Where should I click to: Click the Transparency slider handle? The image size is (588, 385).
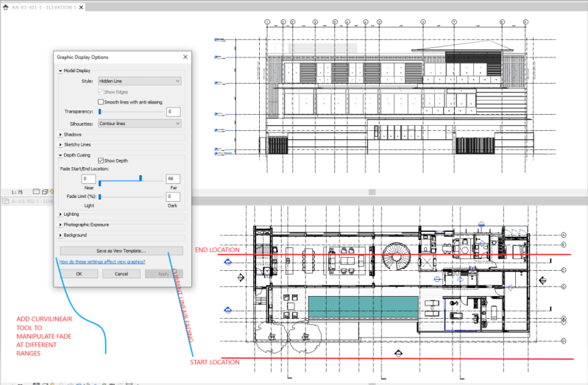(100, 111)
